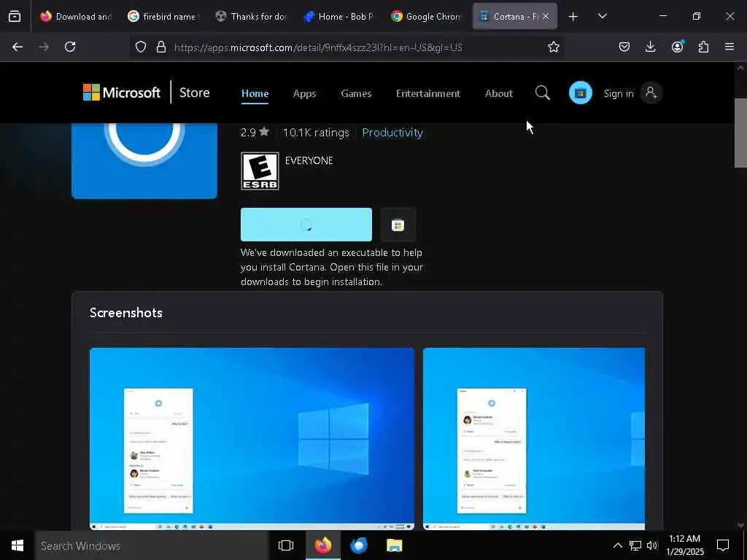
Task: Bookmark this page with star
Action: [553, 47]
